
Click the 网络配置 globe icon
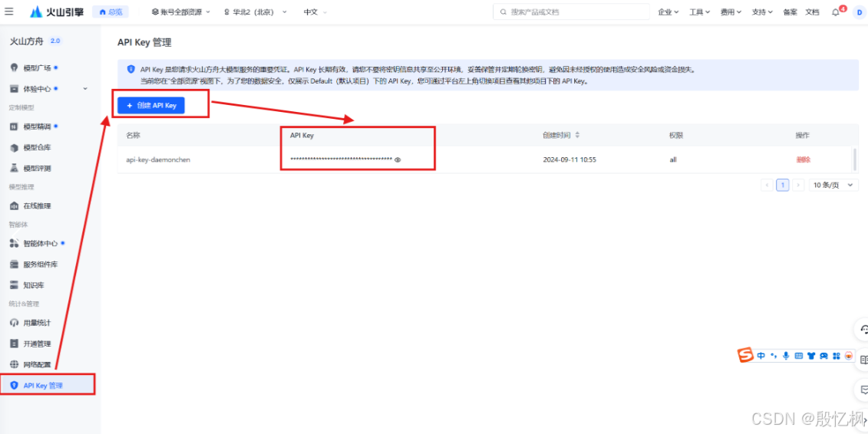click(x=15, y=364)
